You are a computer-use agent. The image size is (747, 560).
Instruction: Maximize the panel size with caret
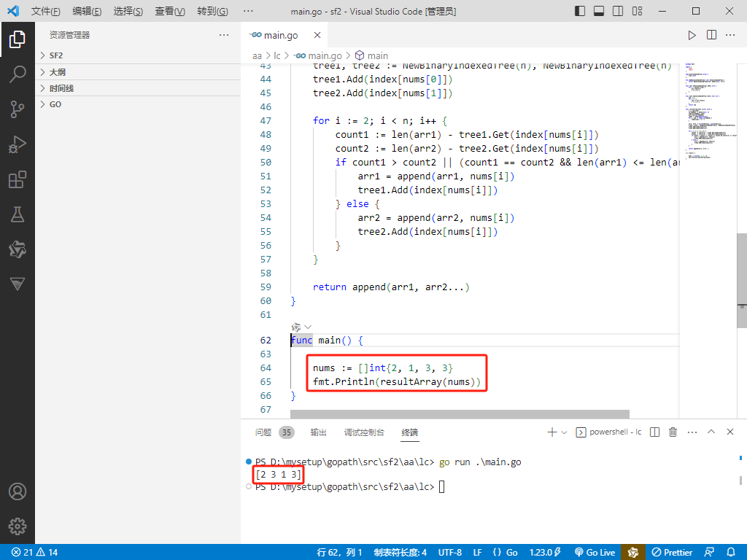click(x=711, y=432)
